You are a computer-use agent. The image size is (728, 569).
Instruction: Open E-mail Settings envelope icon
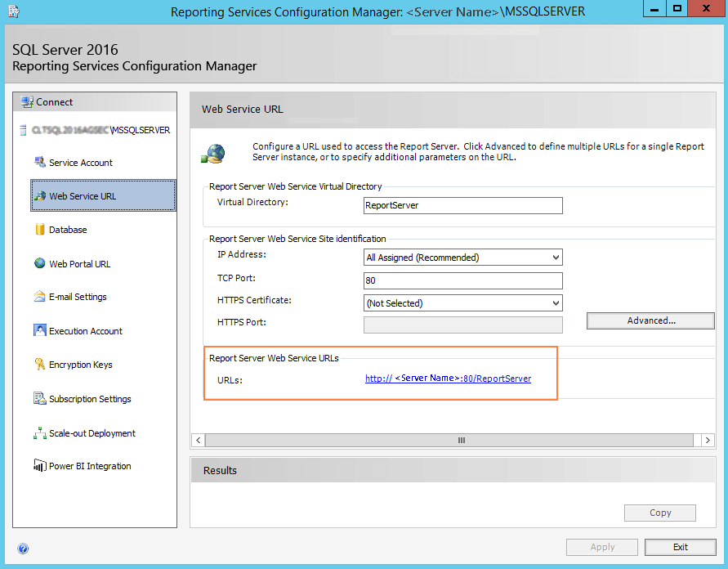pos(39,297)
